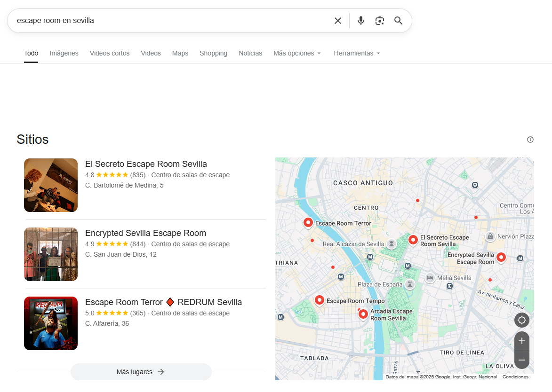
Task: Click address C. Bartolomé de Medina, 5
Action: coord(124,185)
